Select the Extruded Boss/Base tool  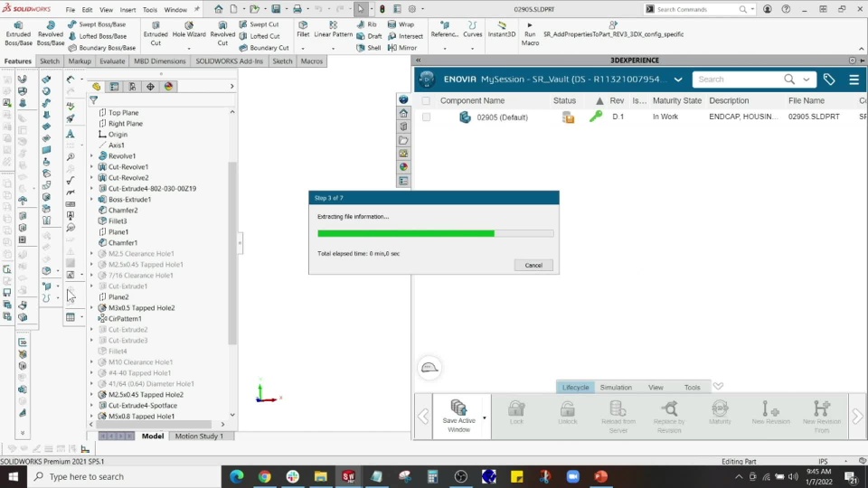[x=18, y=33]
